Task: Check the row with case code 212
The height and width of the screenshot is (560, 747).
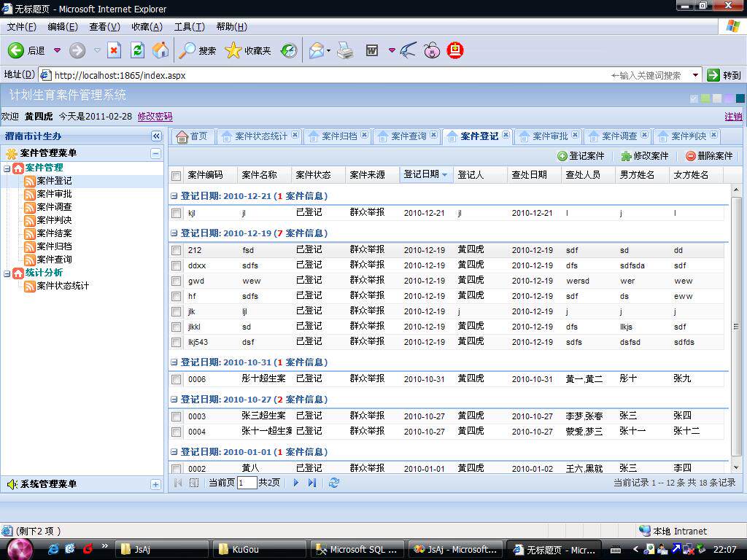Action: coord(177,251)
